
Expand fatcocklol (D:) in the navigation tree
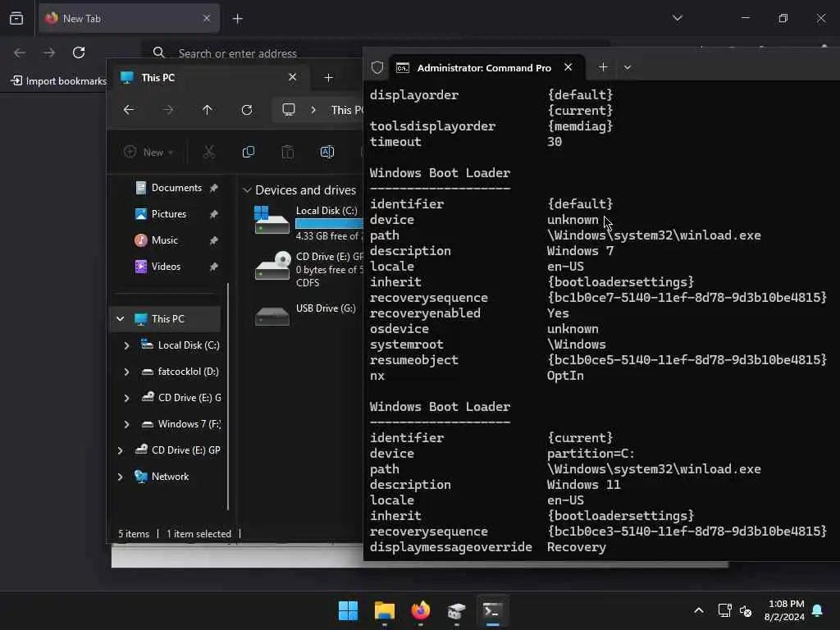pos(126,372)
